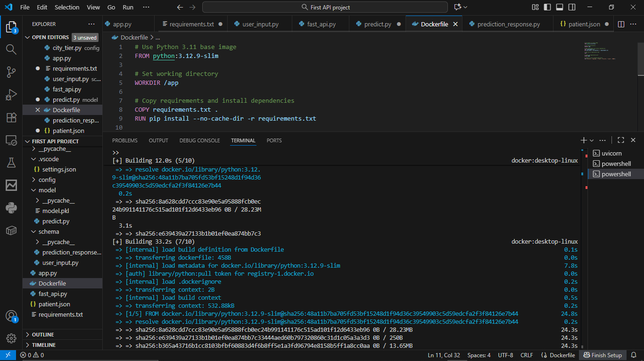Expand the OUTLINE section
This screenshot has height=361, width=644.
coord(43,334)
